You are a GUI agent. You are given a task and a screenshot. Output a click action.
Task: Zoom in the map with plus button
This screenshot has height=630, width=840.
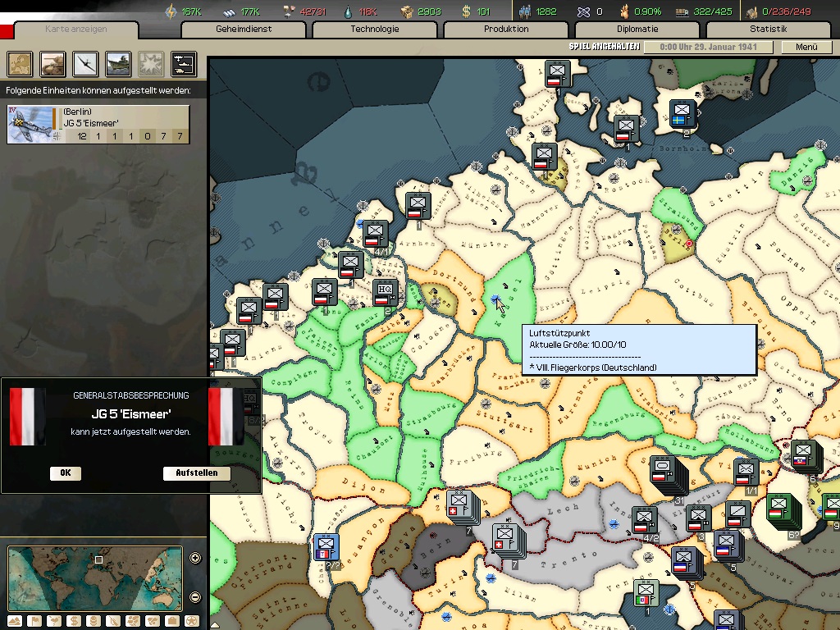[195, 559]
